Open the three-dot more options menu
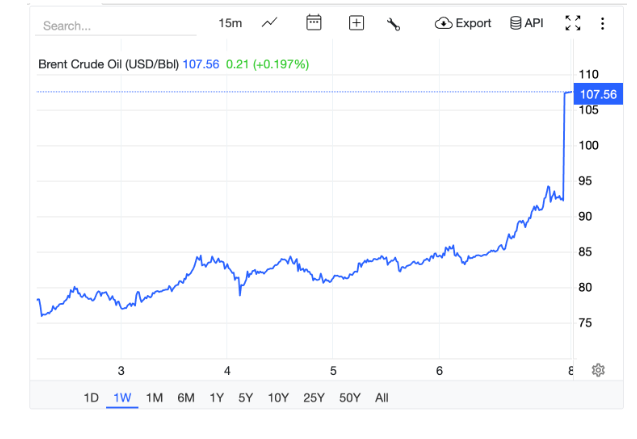 (x=602, y=23)
